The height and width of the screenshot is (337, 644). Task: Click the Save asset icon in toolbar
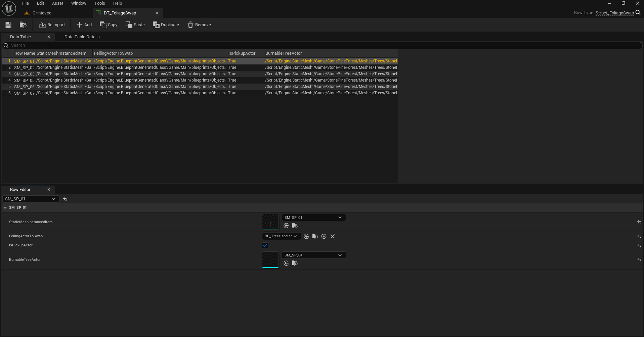[8, 25]
